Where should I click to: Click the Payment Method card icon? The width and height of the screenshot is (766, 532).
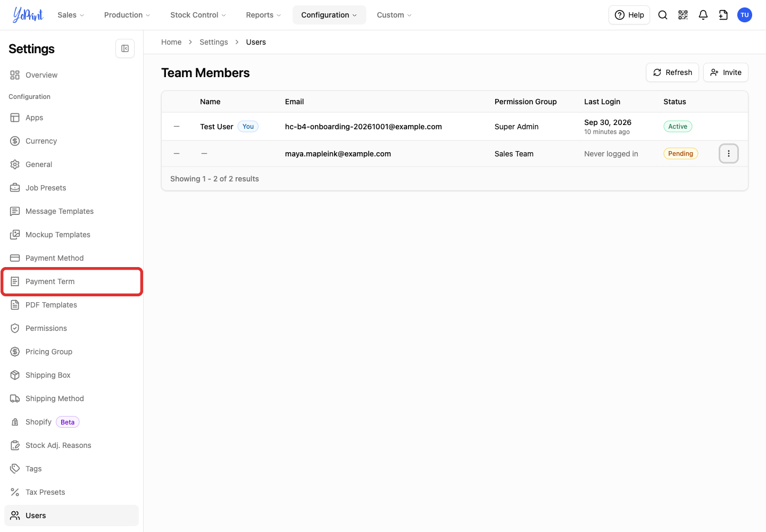(15, 258)
